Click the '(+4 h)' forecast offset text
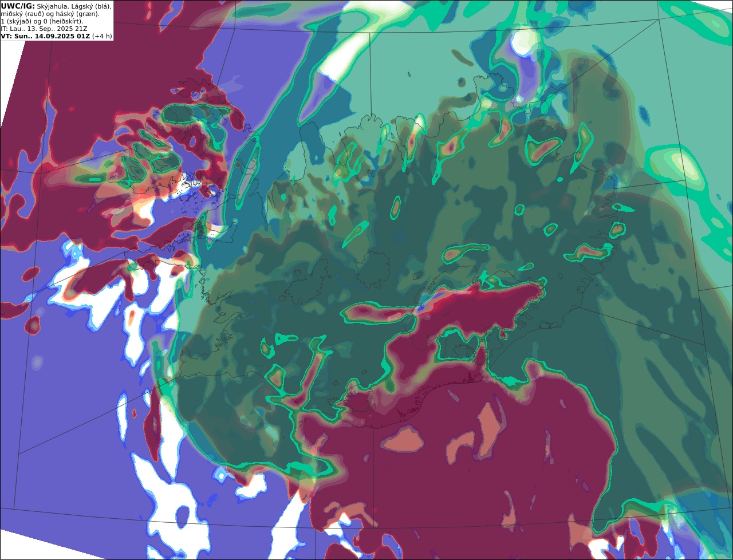Screen dimensions: 733x560 102,36
